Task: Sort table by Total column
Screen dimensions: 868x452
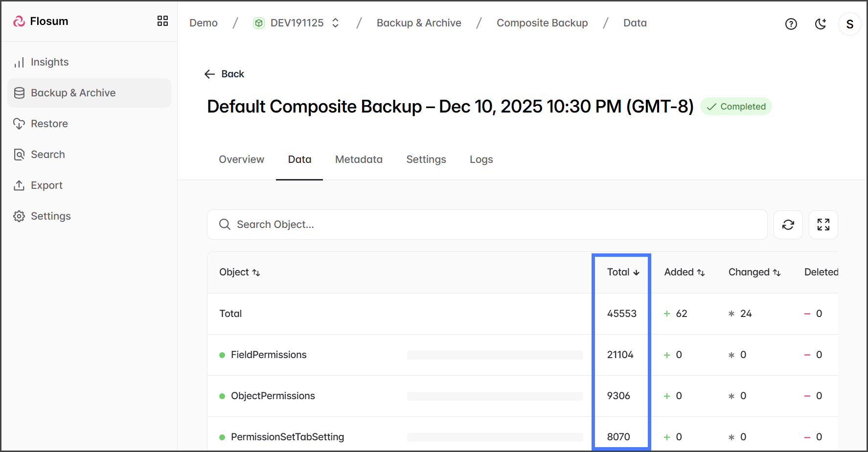Action: point(622,272)
